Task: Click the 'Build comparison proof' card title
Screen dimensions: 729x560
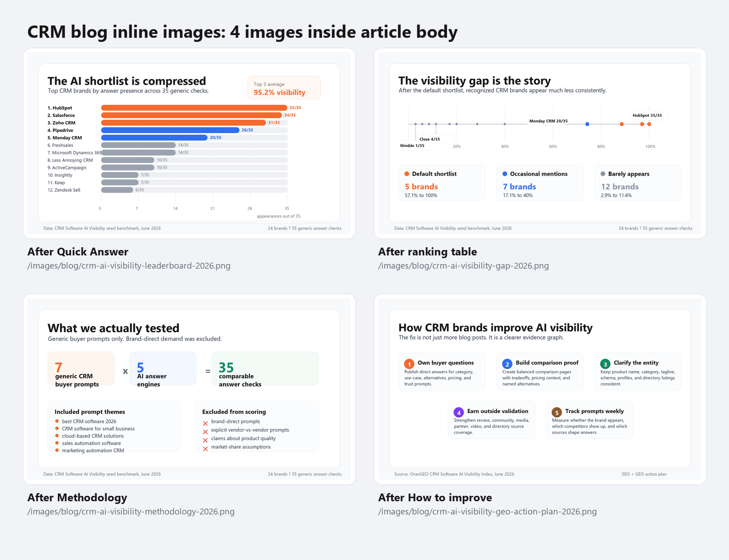Action: [x=547, y=363]
